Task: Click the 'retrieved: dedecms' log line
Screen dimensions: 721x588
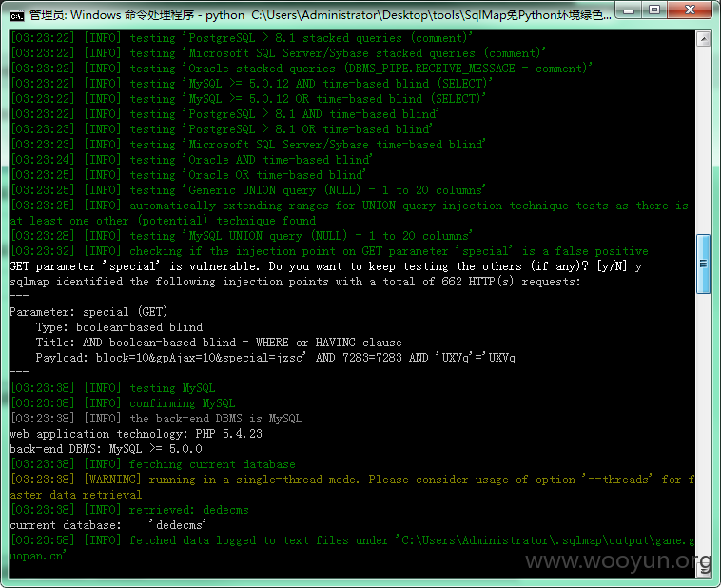Action: pos(129,510)
